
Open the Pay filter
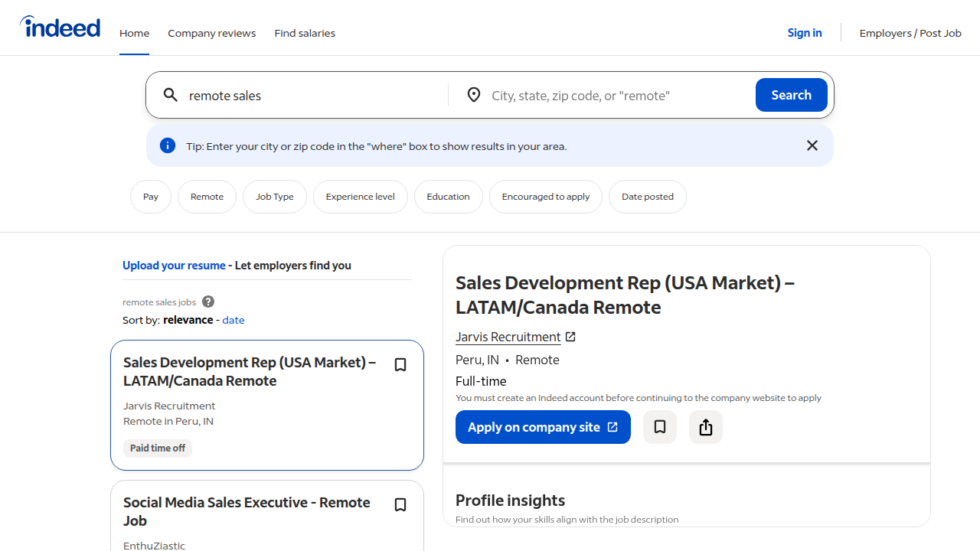click(151, 197)
